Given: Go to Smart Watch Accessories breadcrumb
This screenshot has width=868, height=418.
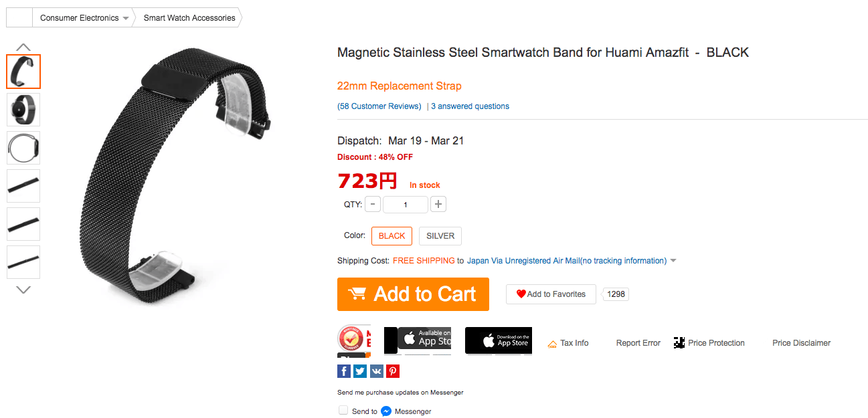Looking at the screenshot, I should click(189, 18).
